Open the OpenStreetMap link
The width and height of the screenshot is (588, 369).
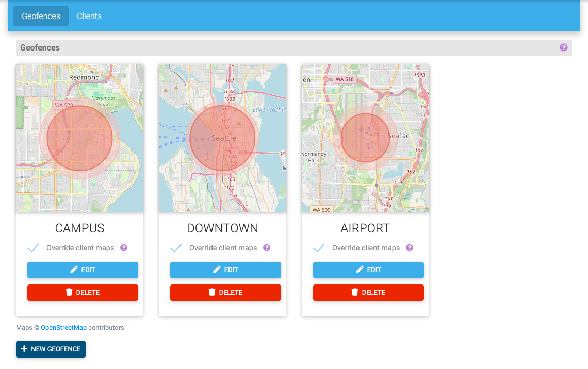(63, 327)
